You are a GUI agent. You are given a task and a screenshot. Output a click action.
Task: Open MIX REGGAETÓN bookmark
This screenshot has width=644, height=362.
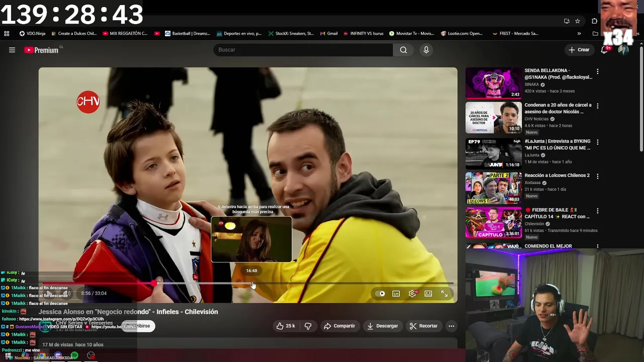(x=125, y=34)
